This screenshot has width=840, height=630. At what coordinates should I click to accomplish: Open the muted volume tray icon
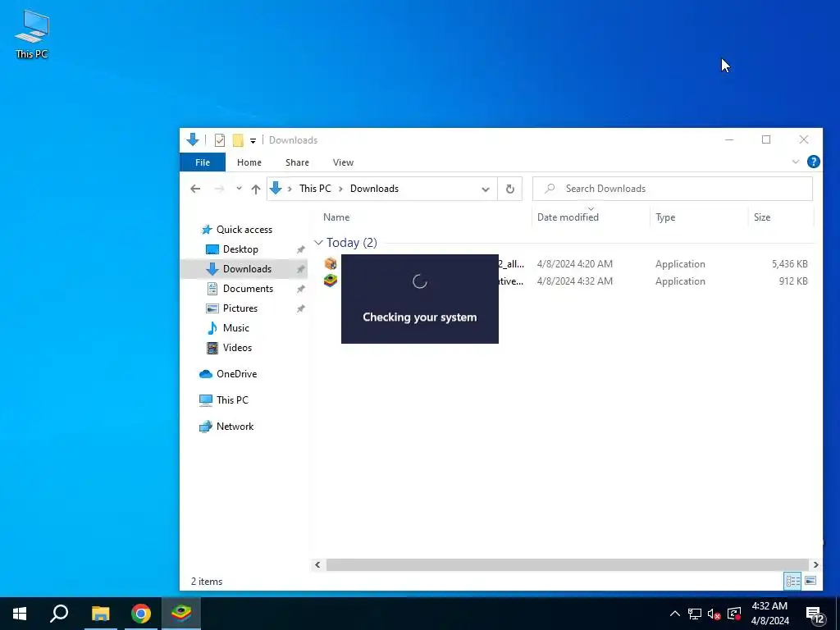714,614
